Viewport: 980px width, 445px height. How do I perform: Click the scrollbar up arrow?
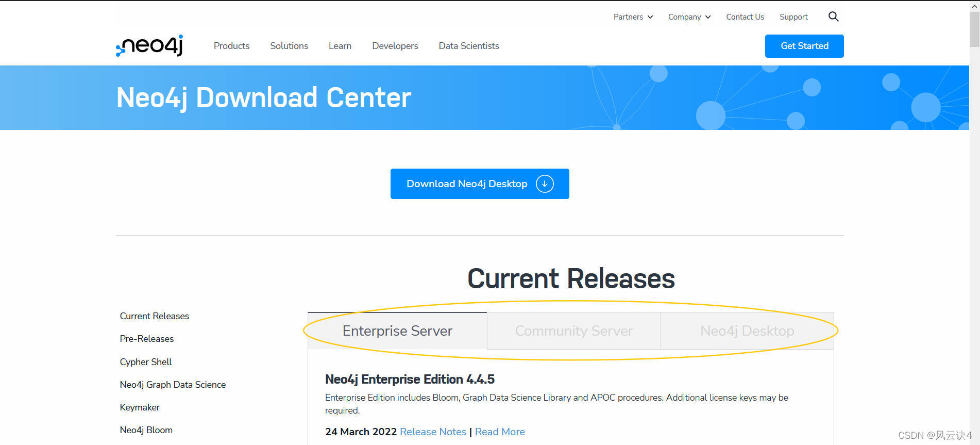974,6
